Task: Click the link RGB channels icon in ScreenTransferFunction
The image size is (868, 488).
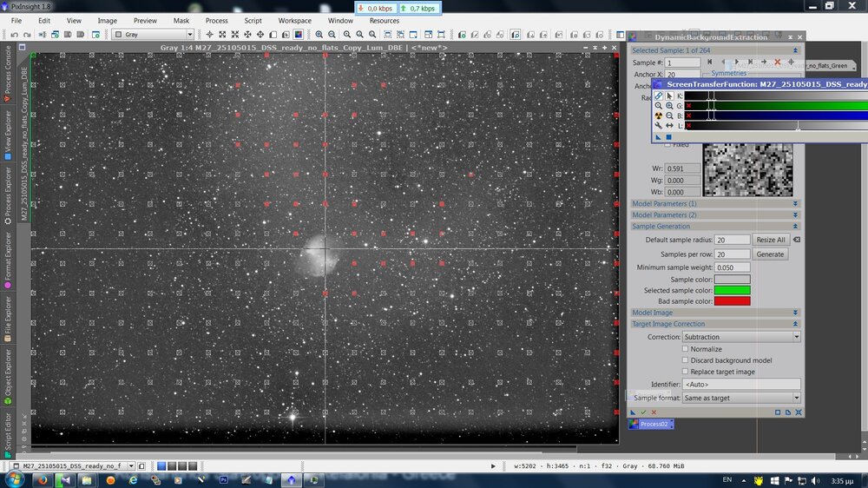Action: (659, 96)
